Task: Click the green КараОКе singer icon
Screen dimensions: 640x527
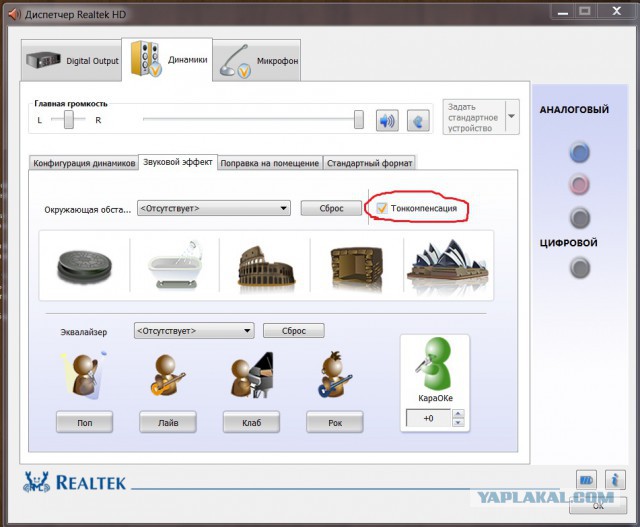Action: 435,363
